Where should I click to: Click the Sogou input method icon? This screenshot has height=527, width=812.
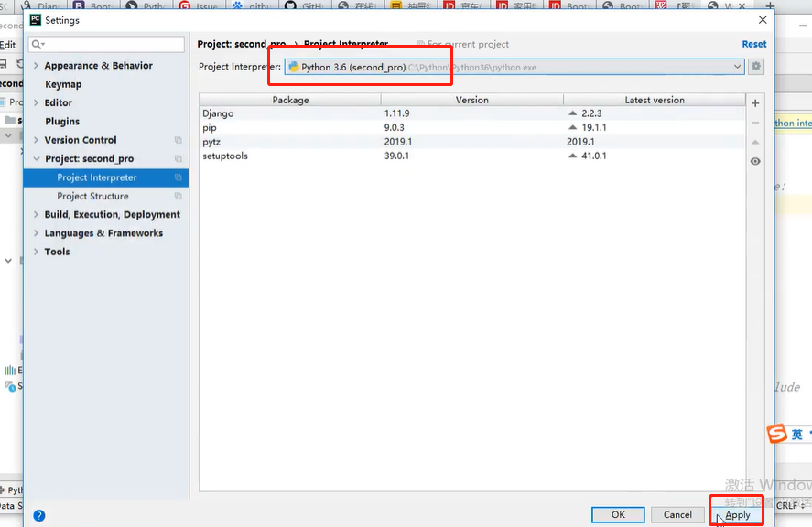click(x=777, y=434)
